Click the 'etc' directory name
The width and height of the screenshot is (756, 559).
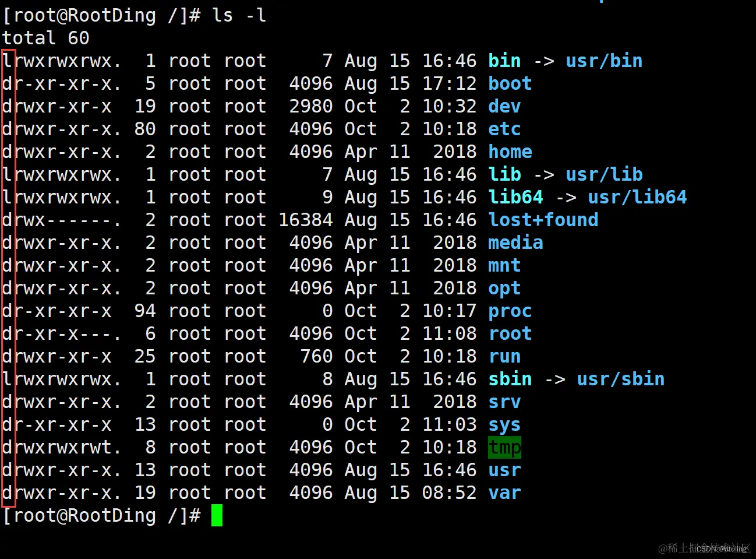(504, 129)
